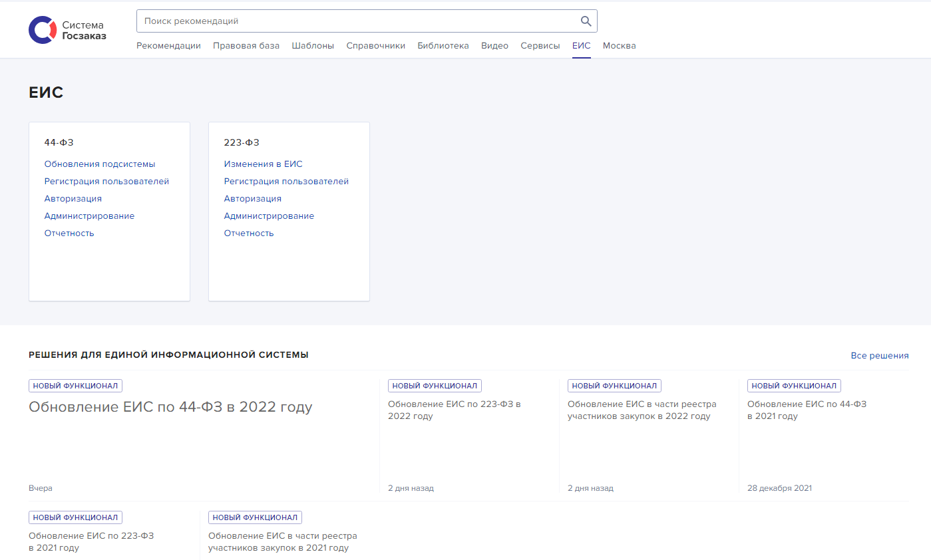The image size is (931, 560).
Task: Click the search magnifier icon
Action: click(586, 21)
